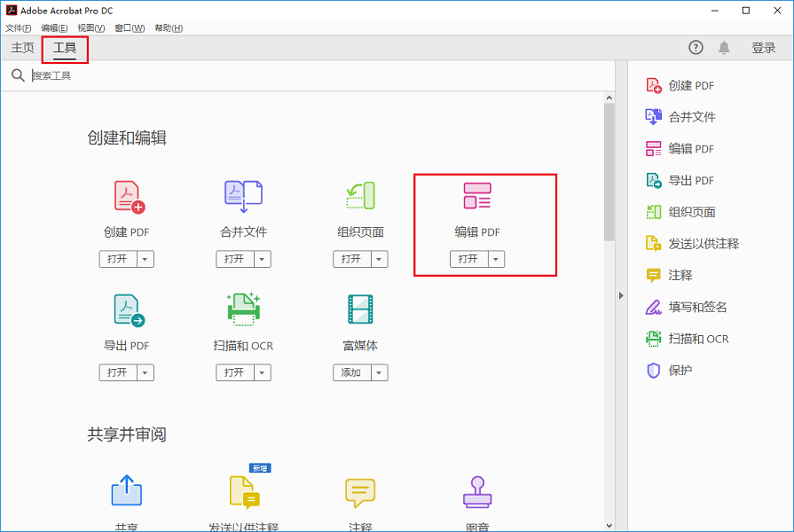Select 注释 in right sidebar
Image resolution: width=794 pixels, height=532 pixels.
[x=669, y=276]
